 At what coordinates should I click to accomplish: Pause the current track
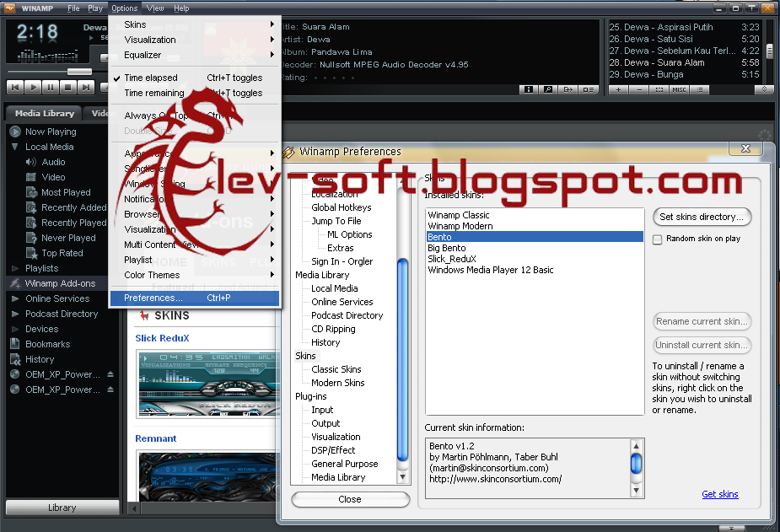click(51, 87)
